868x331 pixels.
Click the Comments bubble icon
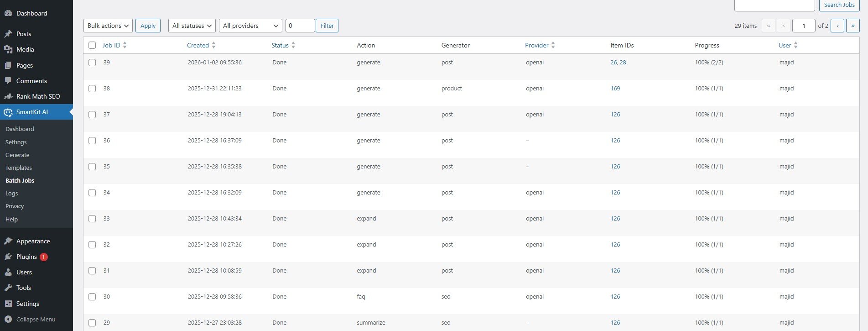coord(8,81)
